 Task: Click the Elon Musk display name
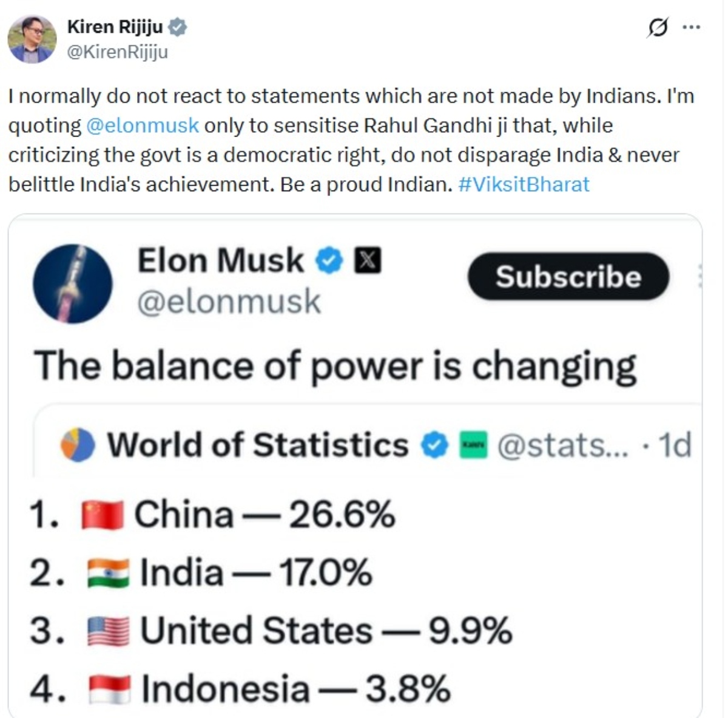(220, 261)
